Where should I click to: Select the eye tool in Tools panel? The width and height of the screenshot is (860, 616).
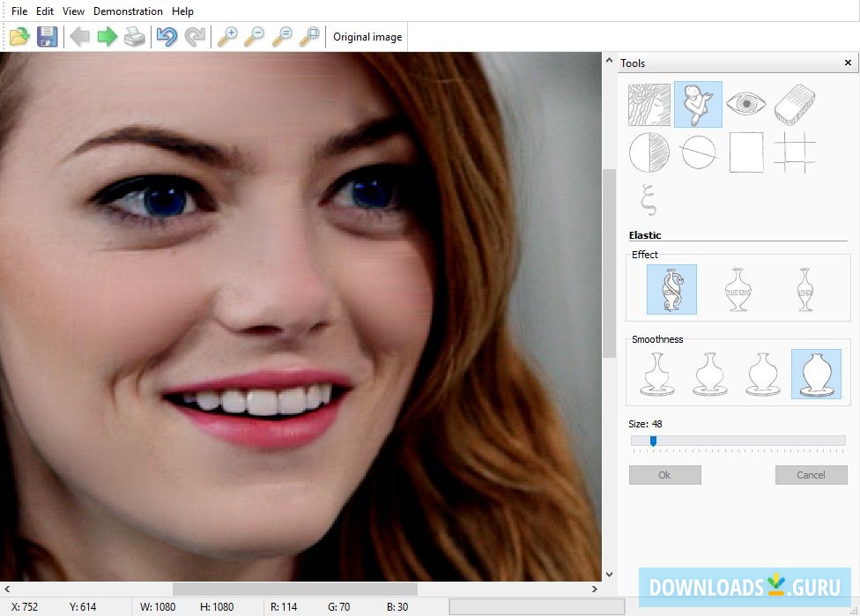(x=745, y=105)
